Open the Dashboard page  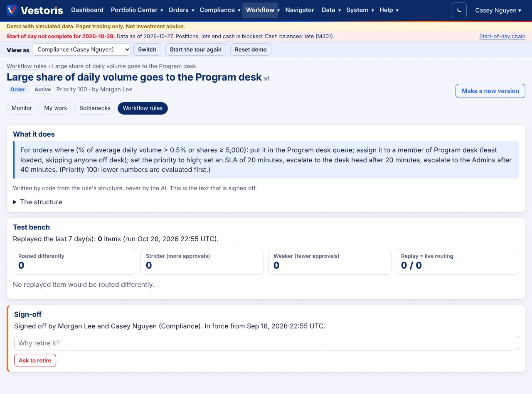87,10
